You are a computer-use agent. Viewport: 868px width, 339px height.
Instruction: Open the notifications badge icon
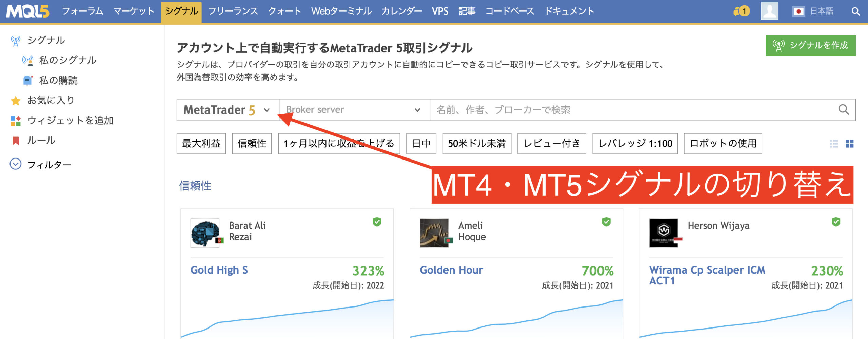(742, 11)
